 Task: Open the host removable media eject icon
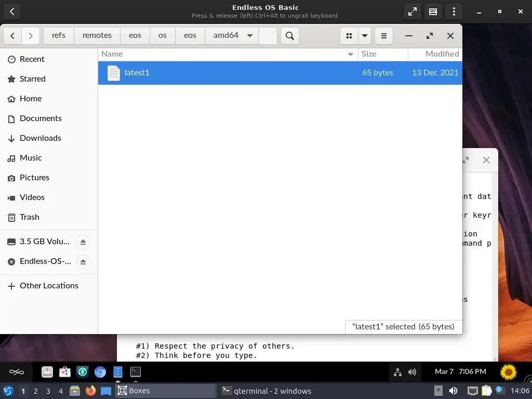pos(438,391)
